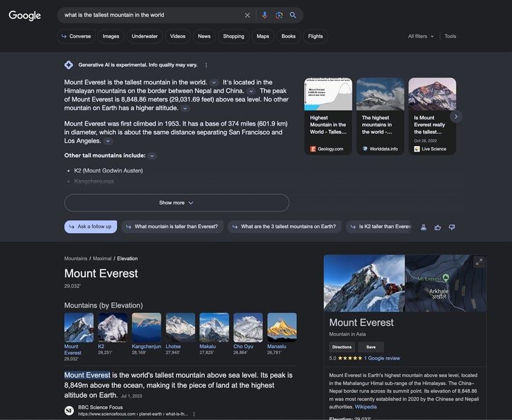The image size is (512, 420).
Task: Click the Mt Everest map pin
Action: pyautogui.click(x=446, y=278)
